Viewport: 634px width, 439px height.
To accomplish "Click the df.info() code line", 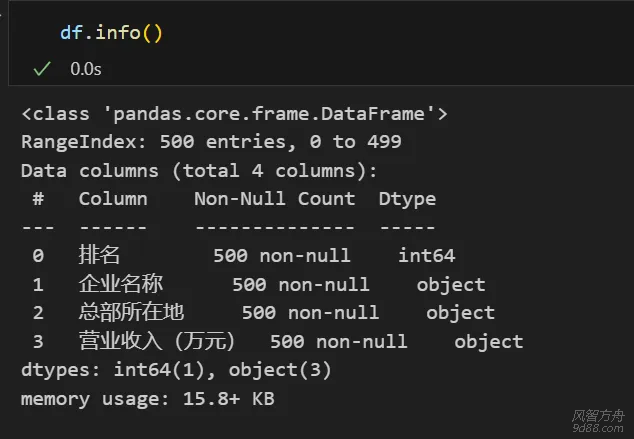I will [111, 33].
